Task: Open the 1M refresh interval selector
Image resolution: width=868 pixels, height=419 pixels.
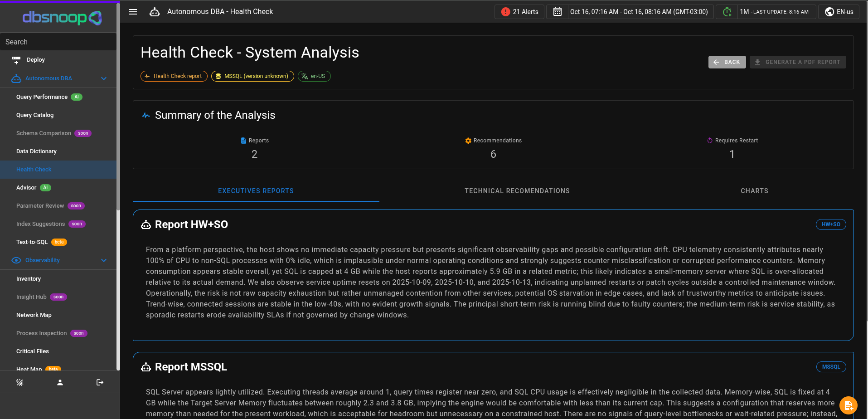Action: click(x=774, y=12)
